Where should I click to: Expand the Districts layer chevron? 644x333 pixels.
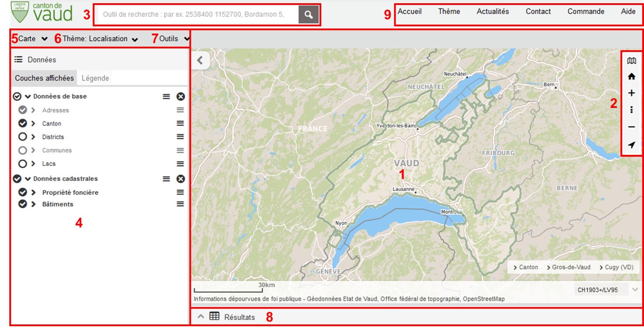33,137
